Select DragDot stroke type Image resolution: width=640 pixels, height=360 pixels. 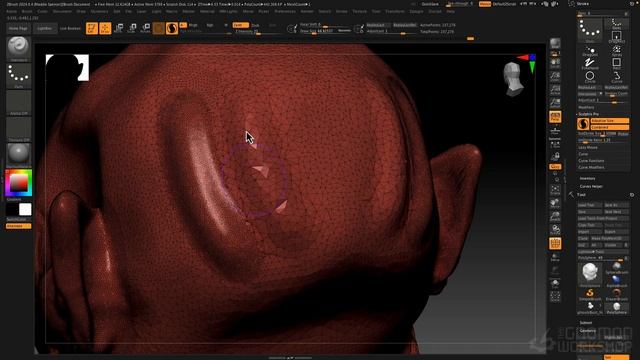(x=590, y=51)
